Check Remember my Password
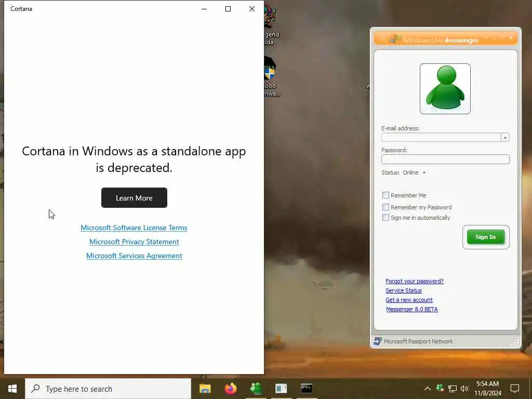The width and height of the screenshot is (532, 399). (x=385, y=207)
